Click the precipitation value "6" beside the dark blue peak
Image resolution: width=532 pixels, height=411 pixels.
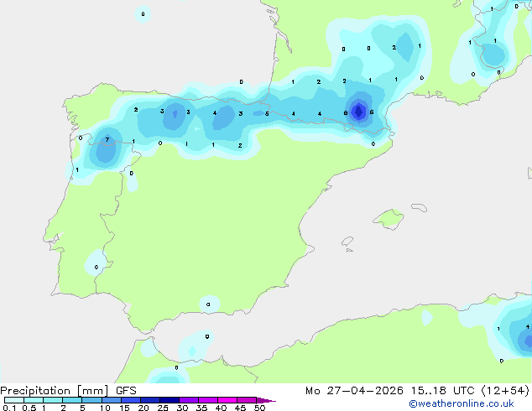(372, 112)
